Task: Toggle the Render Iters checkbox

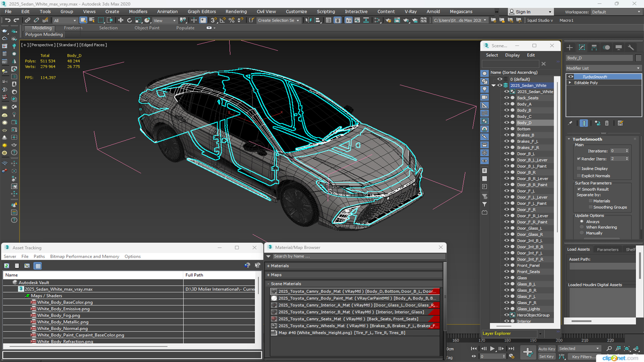Action: coord(579,159)
